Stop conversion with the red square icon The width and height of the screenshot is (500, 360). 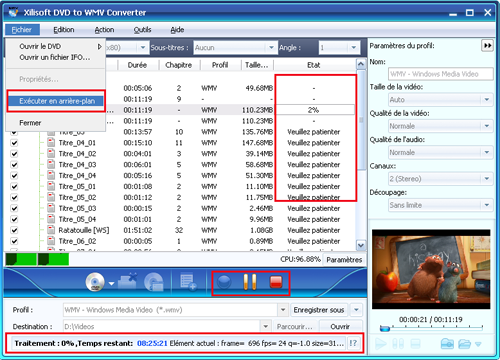coord(276,282)
